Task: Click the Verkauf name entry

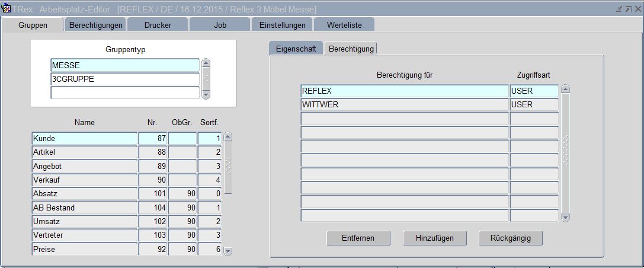Action: (x=84, y=180)
